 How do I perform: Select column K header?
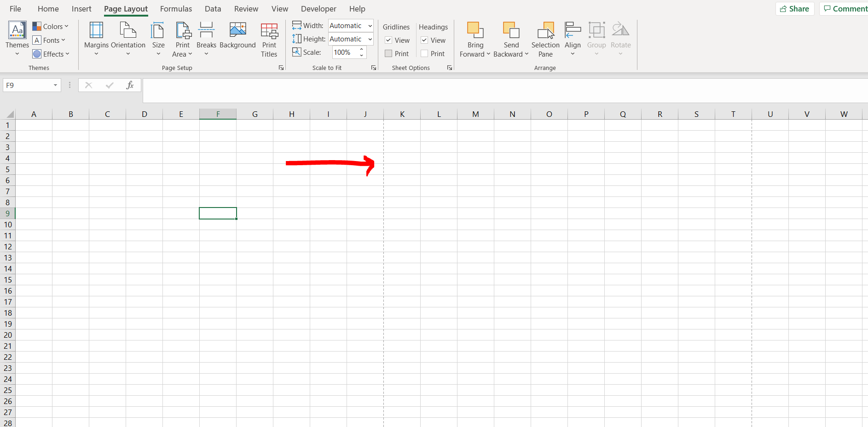(x=402, y=114)
